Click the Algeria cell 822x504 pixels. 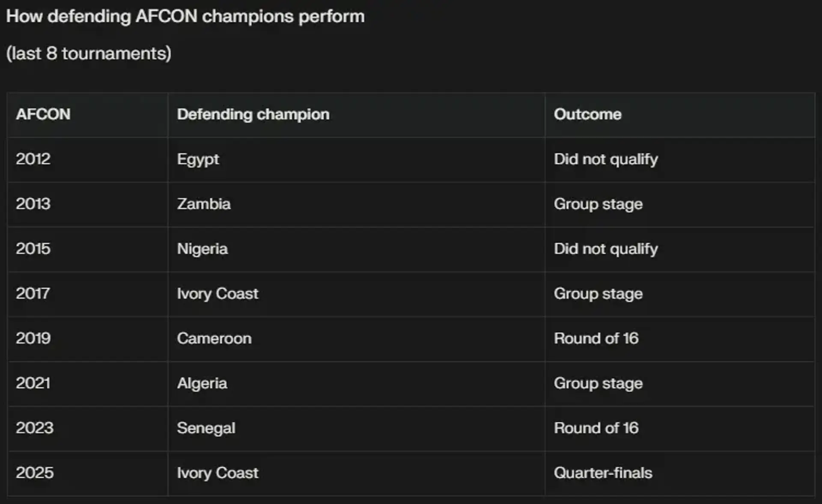[x=202, y=383]
